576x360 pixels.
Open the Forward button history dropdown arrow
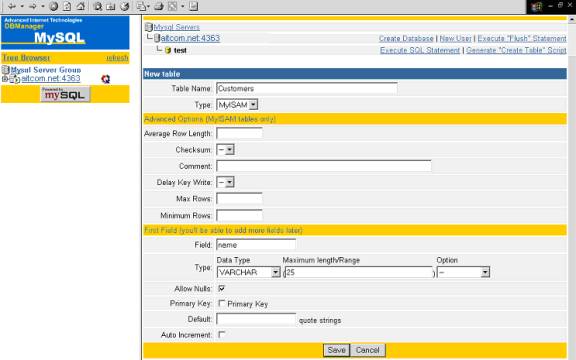[42, 6]
